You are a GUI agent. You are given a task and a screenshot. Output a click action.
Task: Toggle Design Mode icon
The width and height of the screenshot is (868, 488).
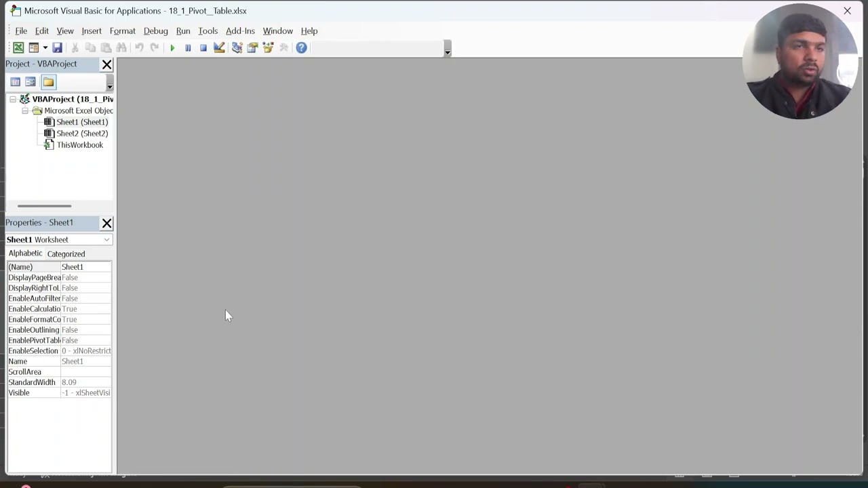click(x=219, y=47)
